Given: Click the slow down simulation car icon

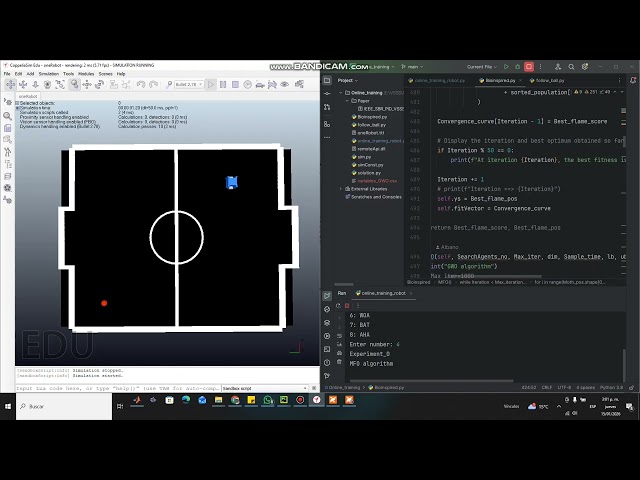Looking at the screenshot, I should tap(260, 84).
